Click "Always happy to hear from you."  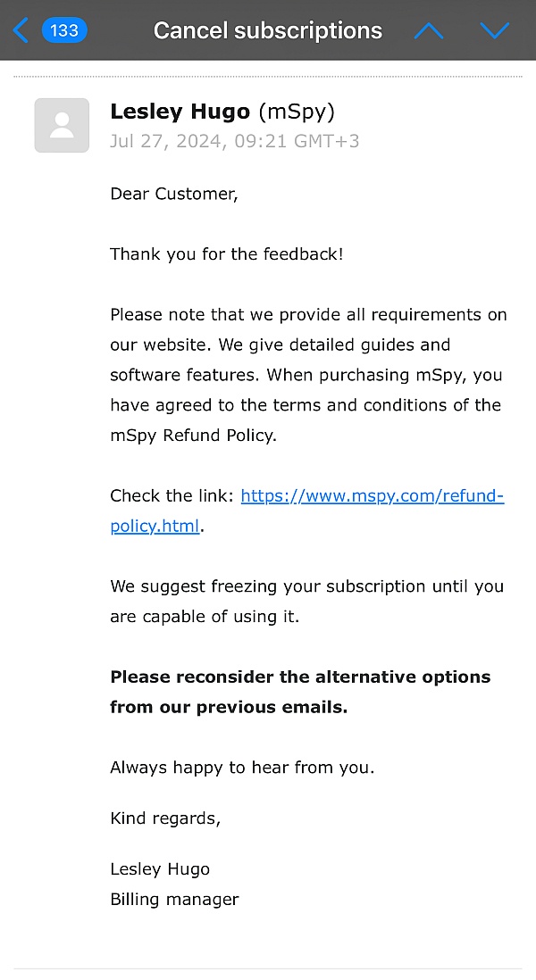(242, 768)
